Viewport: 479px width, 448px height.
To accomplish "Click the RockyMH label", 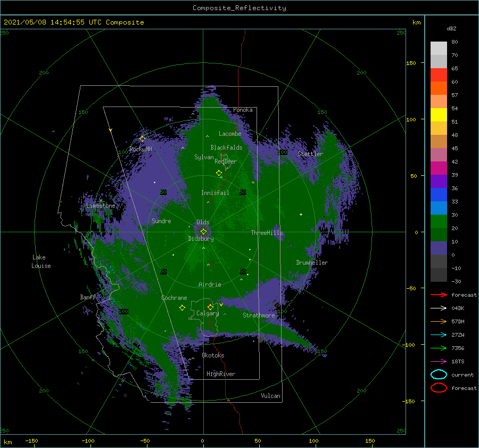I will (141, 149).
